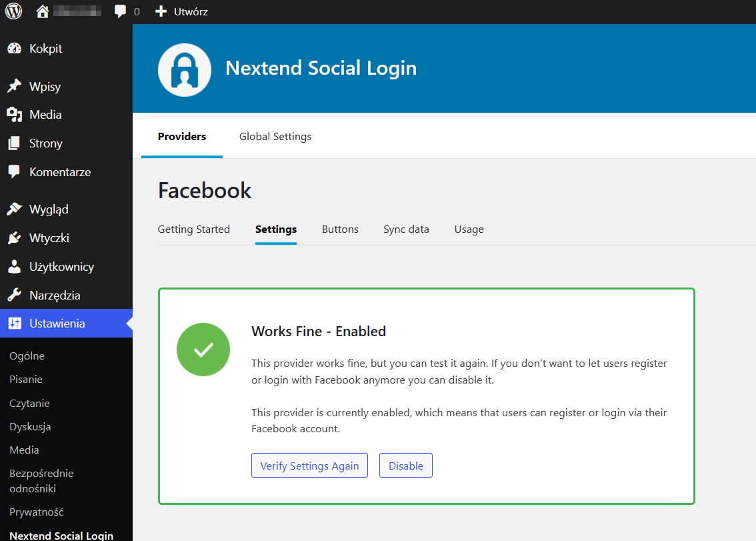Go to Wtyczki plugins menu
The width and height of the screenshot is (756, 541).
coord(49,238)
